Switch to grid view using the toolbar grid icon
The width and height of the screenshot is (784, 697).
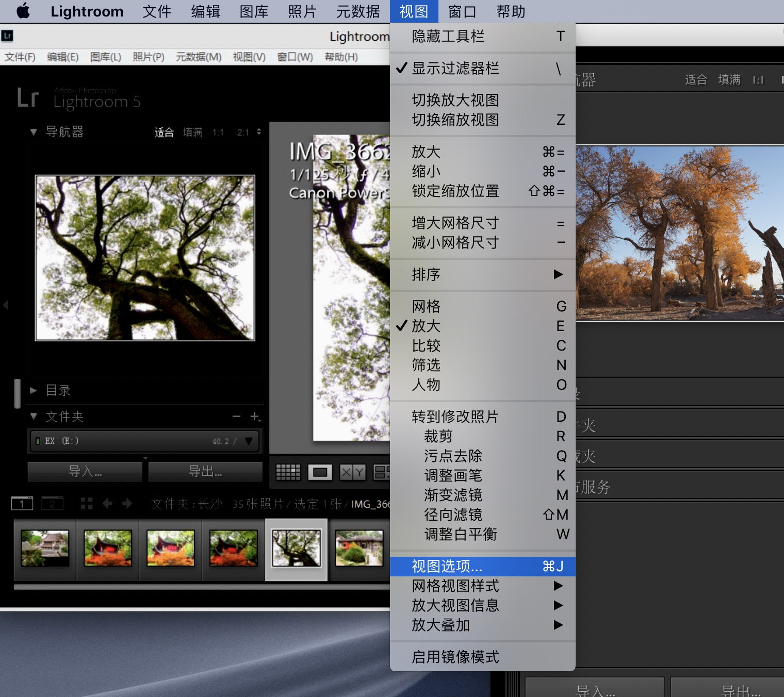pyautogui.click(x=288, y=472)
